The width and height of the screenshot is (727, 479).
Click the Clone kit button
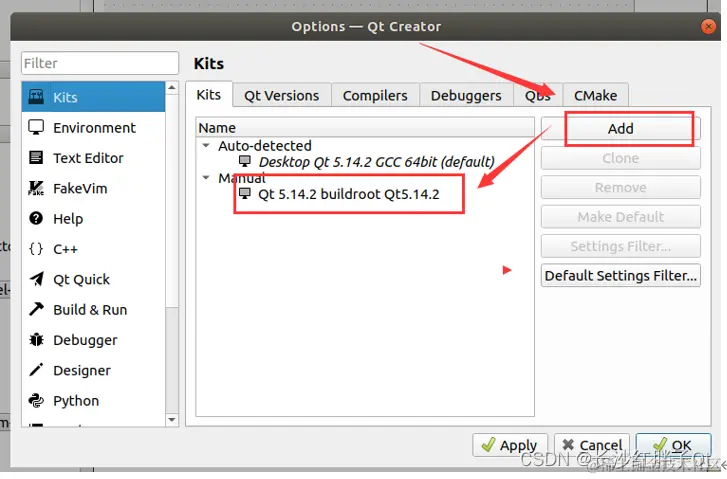[620, 158]
